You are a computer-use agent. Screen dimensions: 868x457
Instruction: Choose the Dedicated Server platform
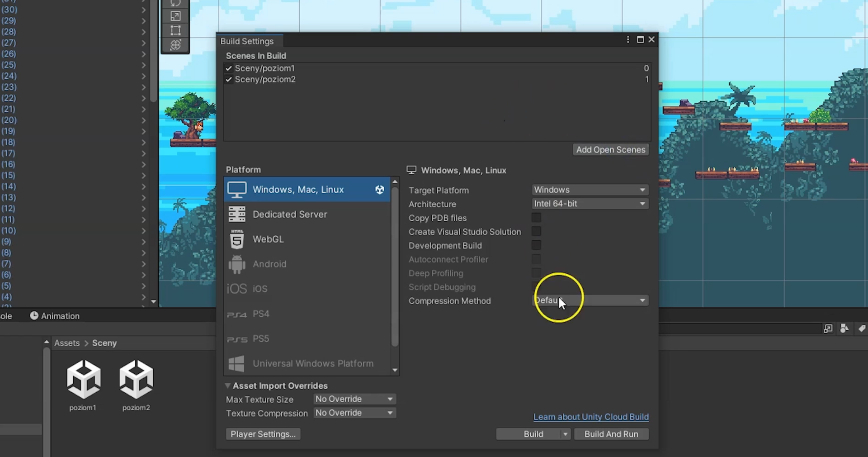point(289,214)
